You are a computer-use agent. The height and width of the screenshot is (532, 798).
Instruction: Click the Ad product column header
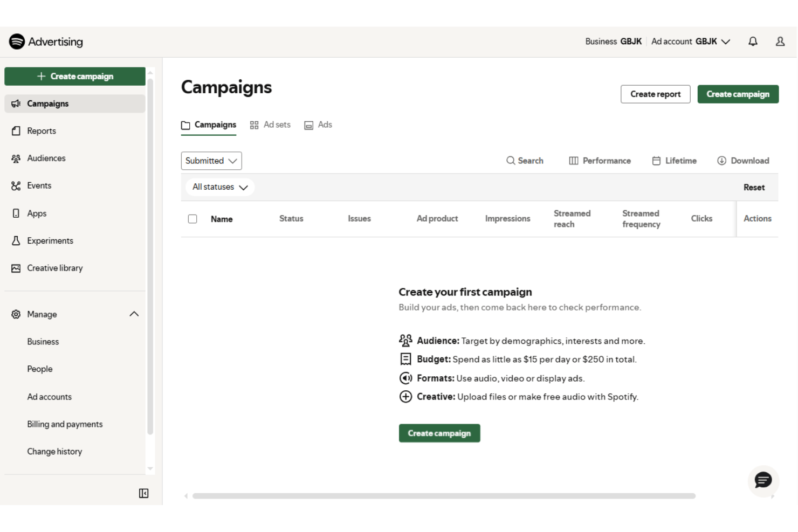click(x=437, y=219)
